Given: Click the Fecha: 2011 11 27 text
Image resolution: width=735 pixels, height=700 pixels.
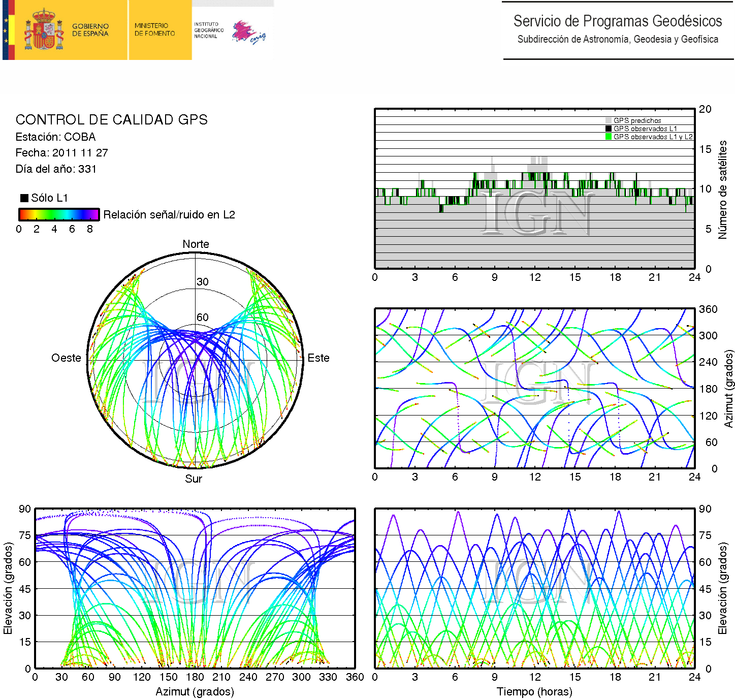Looking at the screenshot, I should pyautogui.click(x=61, y=153).
